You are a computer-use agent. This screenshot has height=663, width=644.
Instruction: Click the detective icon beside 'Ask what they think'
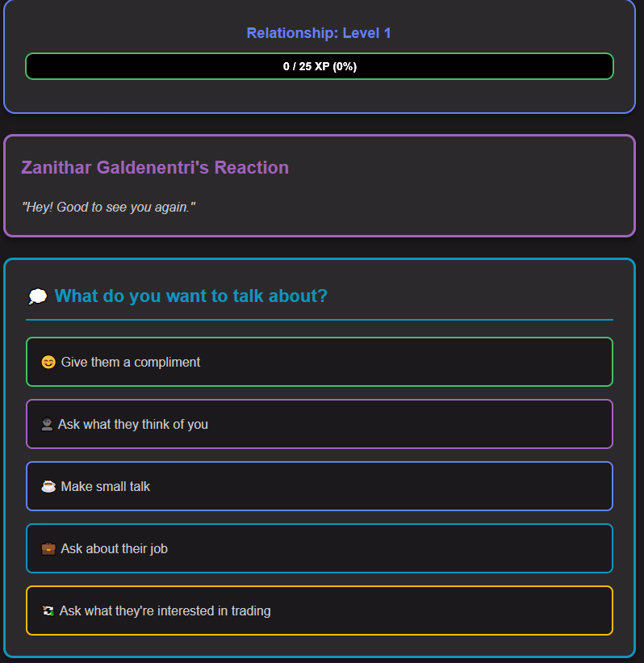[48, 424]
